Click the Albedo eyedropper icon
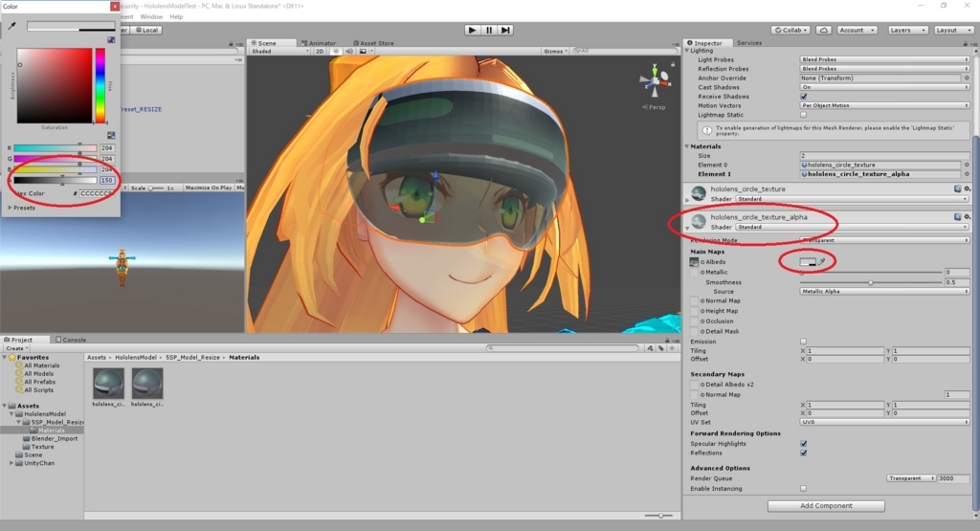 pyautogui.click(x=822, y=262)
